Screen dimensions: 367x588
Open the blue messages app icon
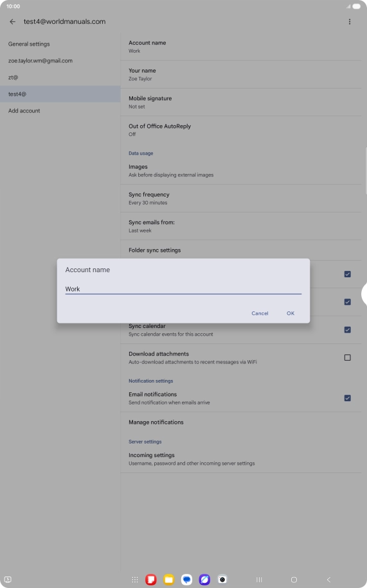(186, 580)
